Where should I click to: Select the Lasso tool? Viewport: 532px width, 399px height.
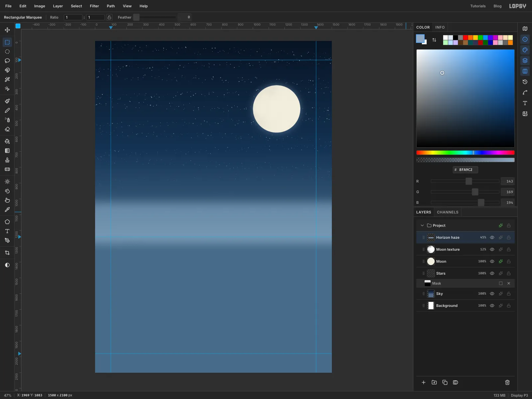click(7, 61)
